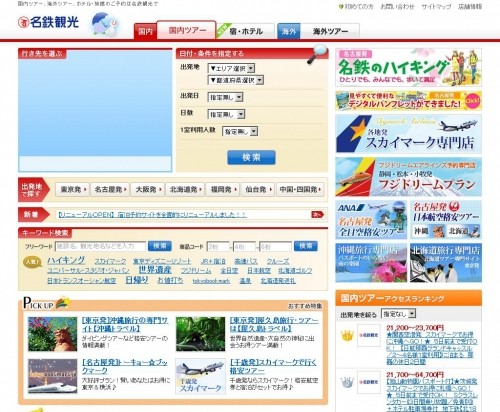This screenshot has width=500, height=412.
Task: Open the 北海道旅行専門店 banner
Action: pyautogui.click(x=446, y=263)
